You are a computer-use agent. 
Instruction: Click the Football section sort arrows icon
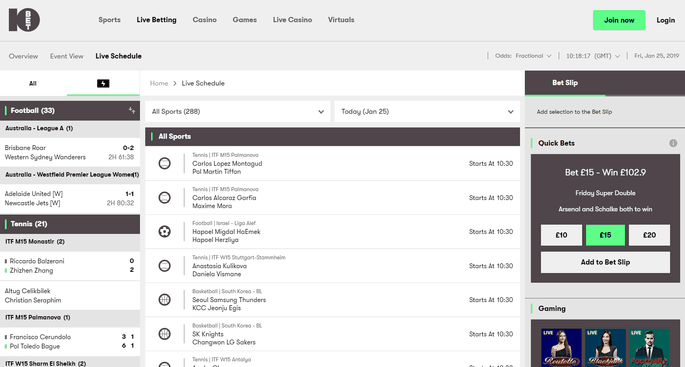131,111
